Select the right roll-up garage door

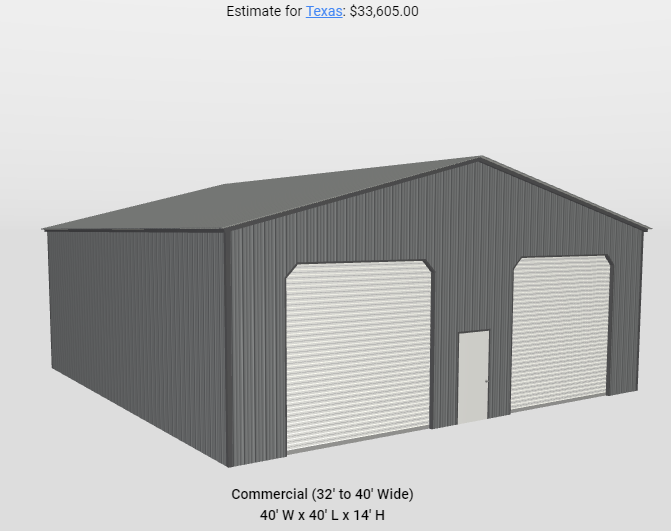click(561, 330)
